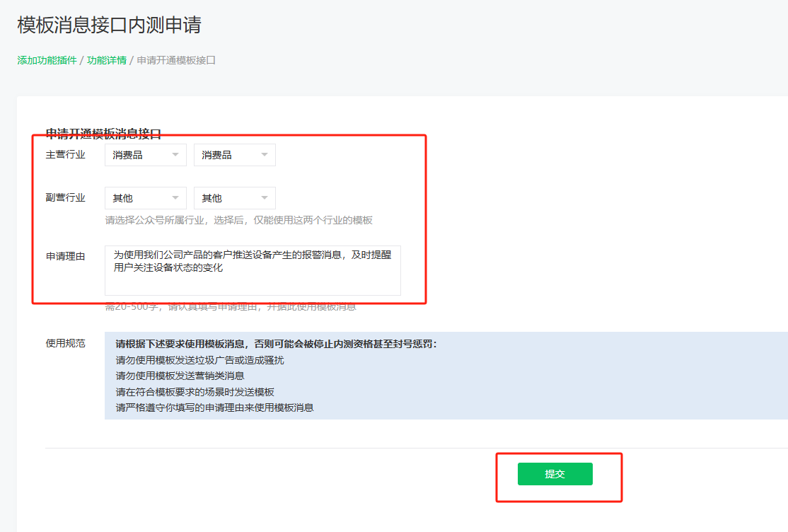The width and height of the screenshot is (788, 532).
Task: Click the arrow icon on first 副营行业 select
Action: click(175, 198)
